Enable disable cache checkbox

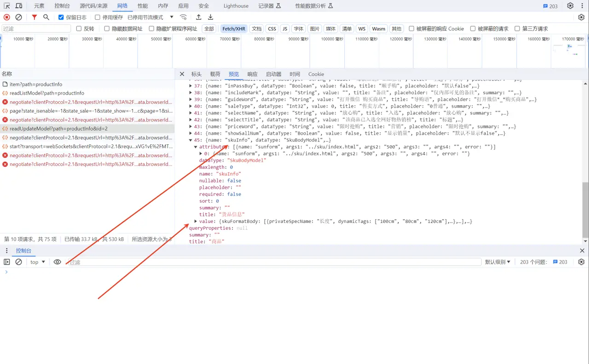coord(98,17)
